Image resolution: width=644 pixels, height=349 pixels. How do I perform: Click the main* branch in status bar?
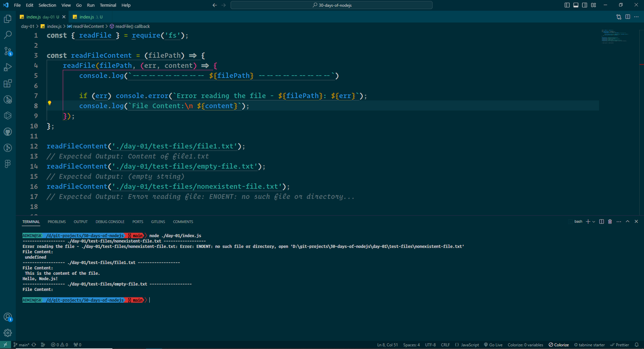pos(20,345)
